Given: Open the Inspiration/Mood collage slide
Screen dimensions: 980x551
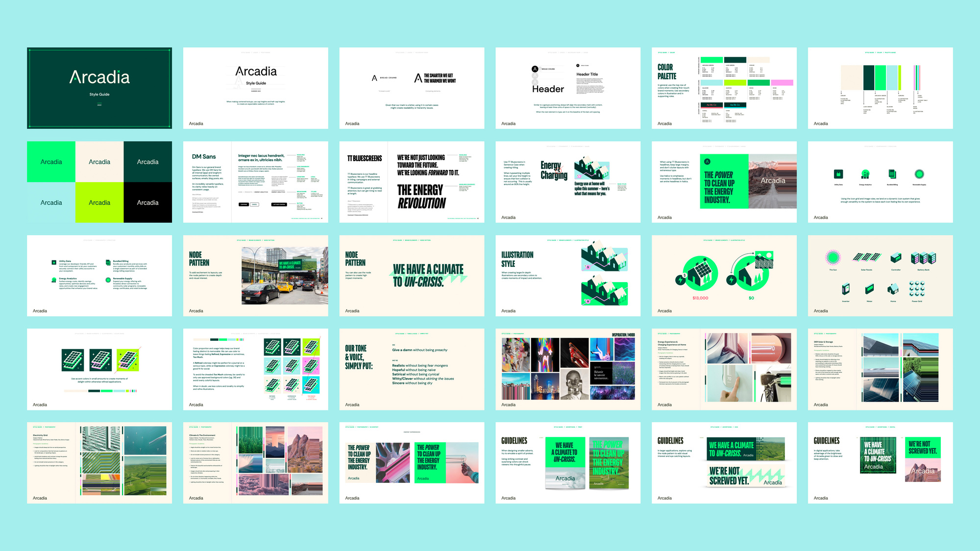Looking at the screenshot, I should tap(568, 369).
